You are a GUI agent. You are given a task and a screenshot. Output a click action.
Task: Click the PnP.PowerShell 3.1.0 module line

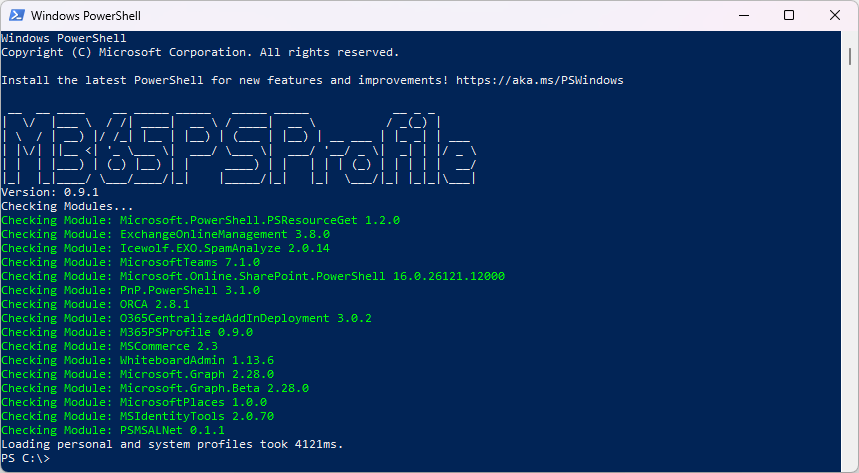(x=130, y=290)
